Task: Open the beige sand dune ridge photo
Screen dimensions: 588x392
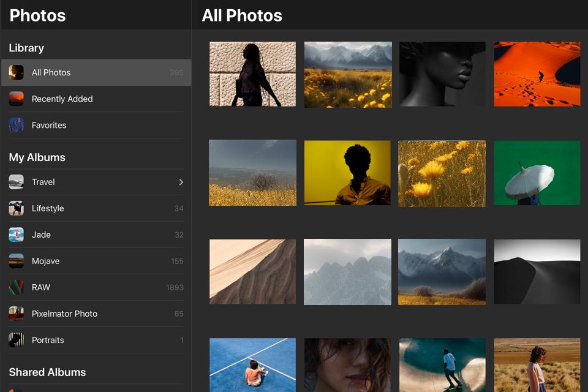Action: pos(252,271)
